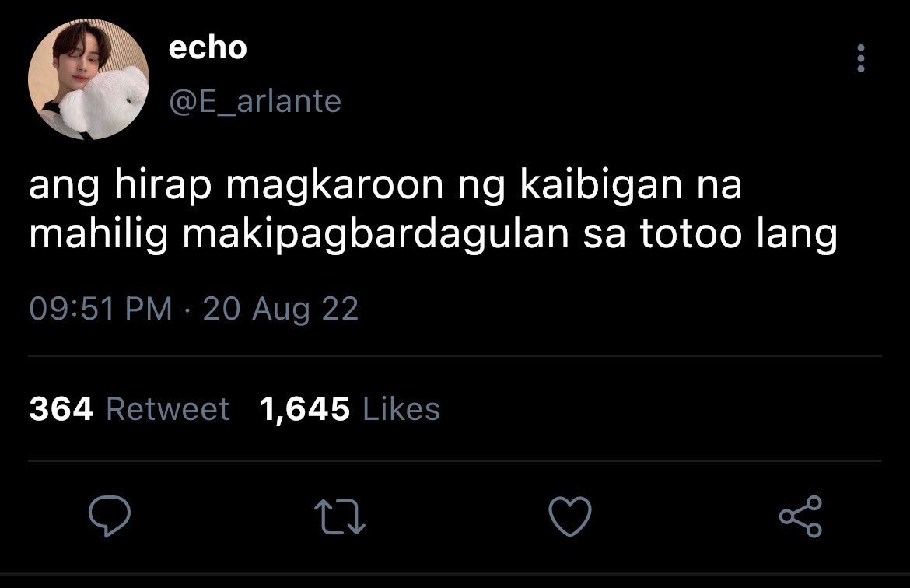Click the number 1,645 count
This screenshot has height=588, width=910.
(x=305, y=410)
